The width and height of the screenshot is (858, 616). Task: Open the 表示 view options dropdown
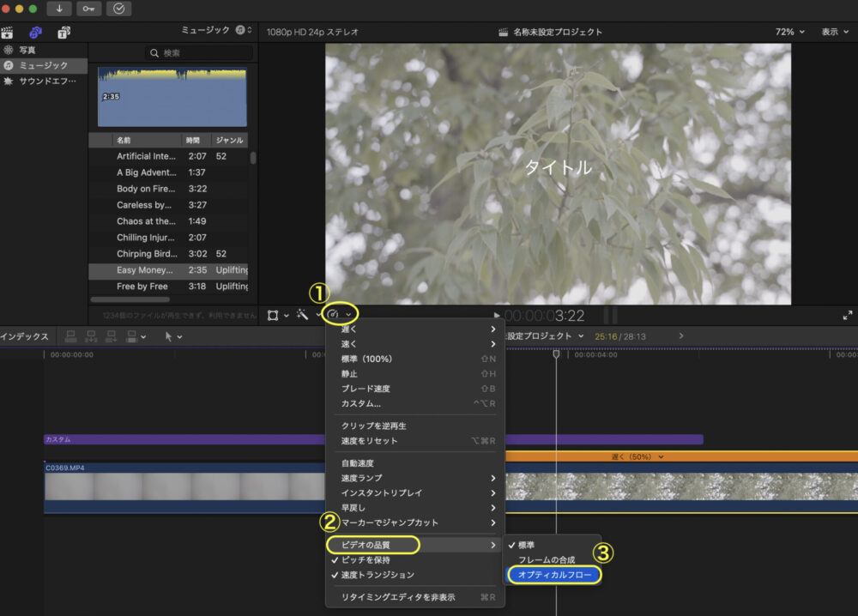click(834, 32)
